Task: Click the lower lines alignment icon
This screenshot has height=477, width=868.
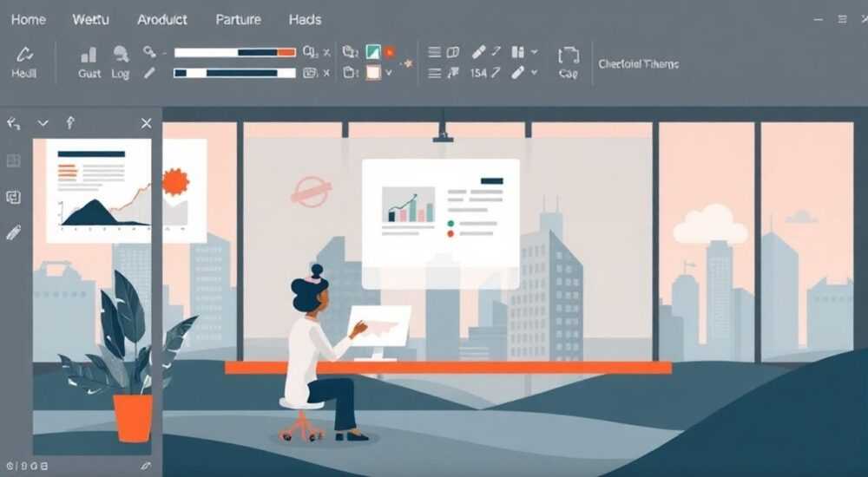Action: click(x=435, y=73)
